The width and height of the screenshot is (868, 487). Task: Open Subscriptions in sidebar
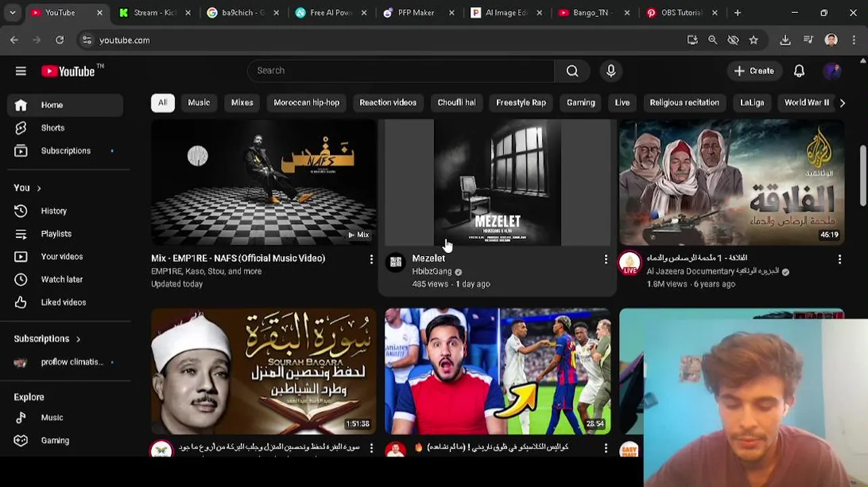click(x=66, y=151)
